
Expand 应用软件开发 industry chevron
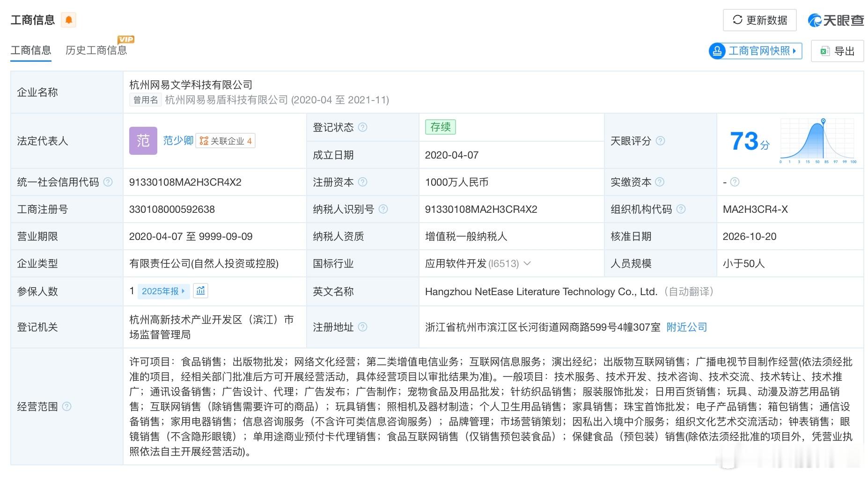[527, 263]
